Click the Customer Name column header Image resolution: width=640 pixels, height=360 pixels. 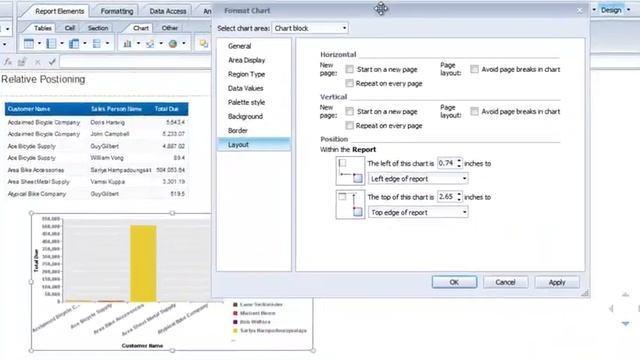tap(29, 109)
